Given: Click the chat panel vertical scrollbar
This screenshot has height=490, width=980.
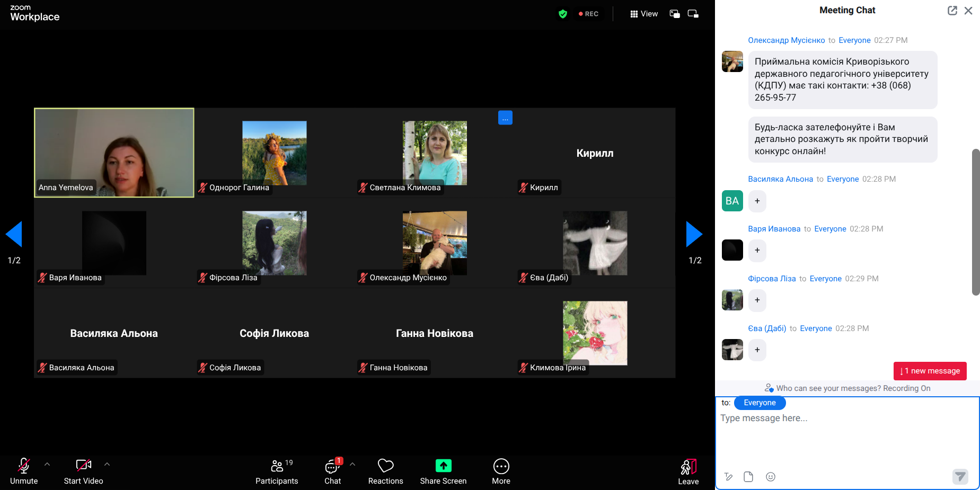Looking at the screenshot, I should coord(975,222).
